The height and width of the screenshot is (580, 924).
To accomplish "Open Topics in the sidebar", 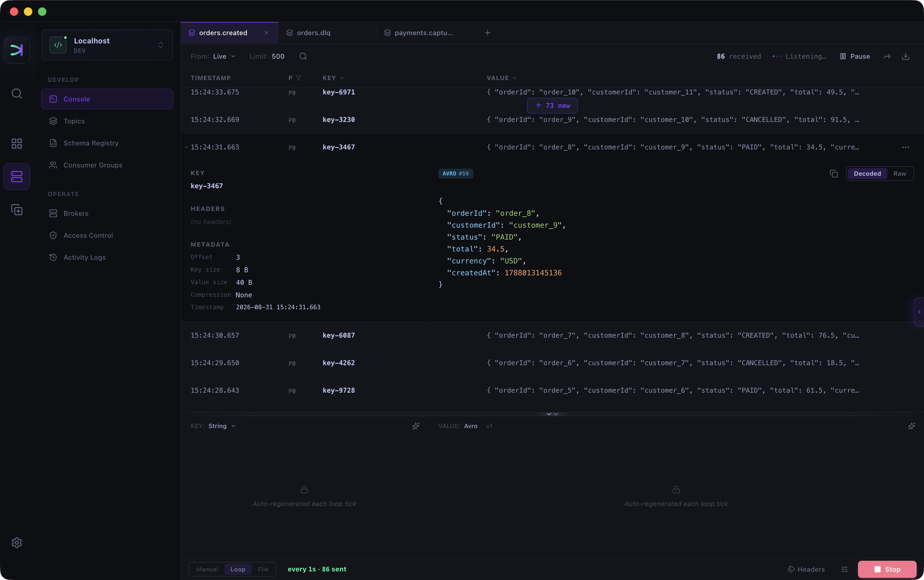I will [x=107, y=121].
